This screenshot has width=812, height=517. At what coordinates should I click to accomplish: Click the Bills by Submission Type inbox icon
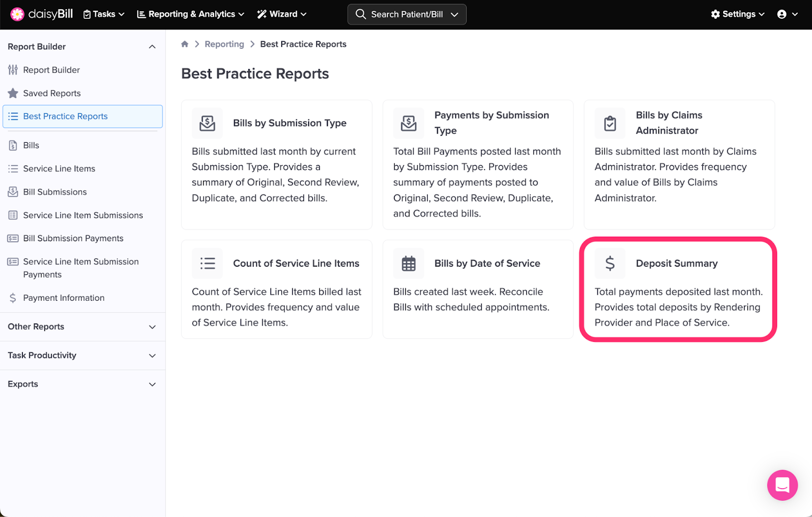[x=207, y=123]
